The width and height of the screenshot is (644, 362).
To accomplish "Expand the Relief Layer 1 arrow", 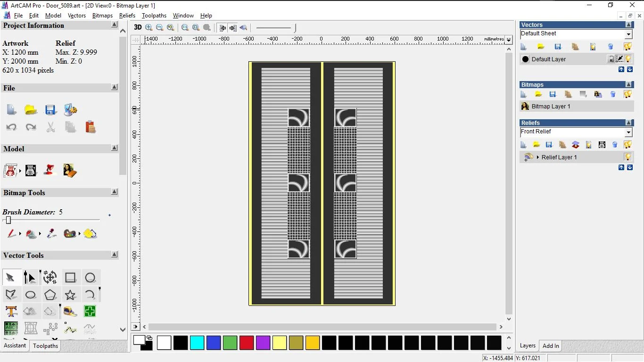I will [538, 157].
